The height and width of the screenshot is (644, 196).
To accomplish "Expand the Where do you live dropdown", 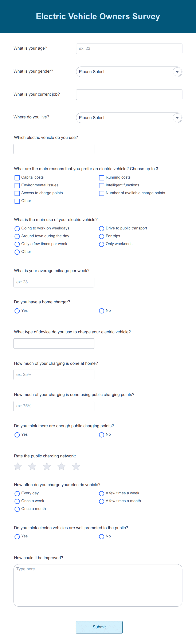I will pos(129,118).
